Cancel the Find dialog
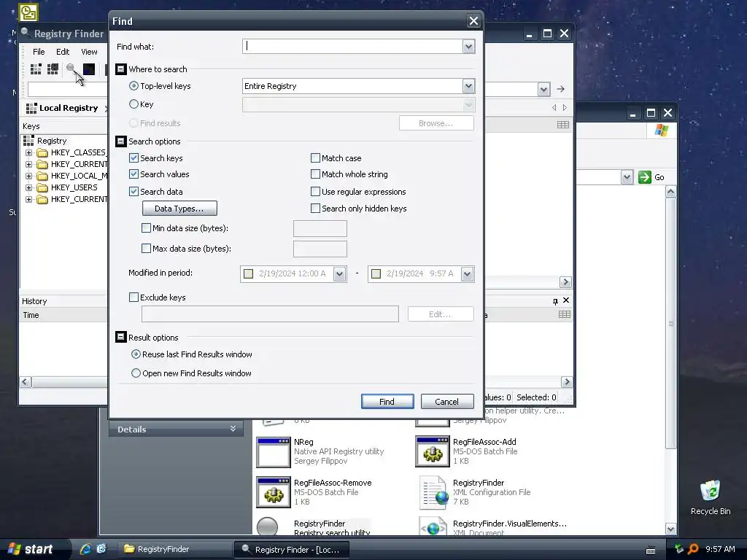The height and width of the screenshot is (560, 747). [447, 402]
